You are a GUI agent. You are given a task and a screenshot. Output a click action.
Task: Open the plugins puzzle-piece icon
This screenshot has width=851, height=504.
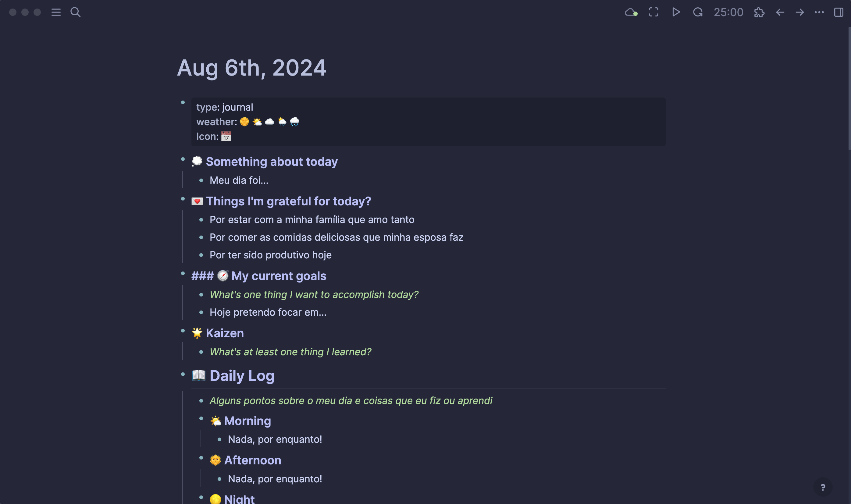pyautogui.click(x=759, y=12)
